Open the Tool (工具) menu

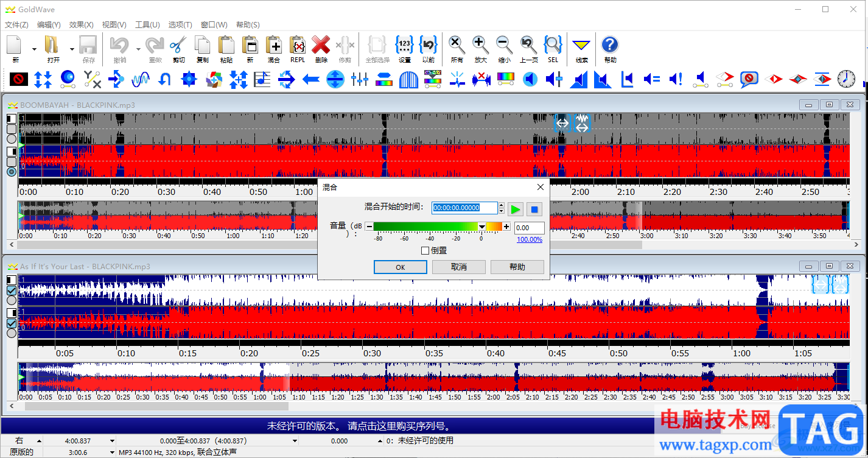(x=147, y=25)
